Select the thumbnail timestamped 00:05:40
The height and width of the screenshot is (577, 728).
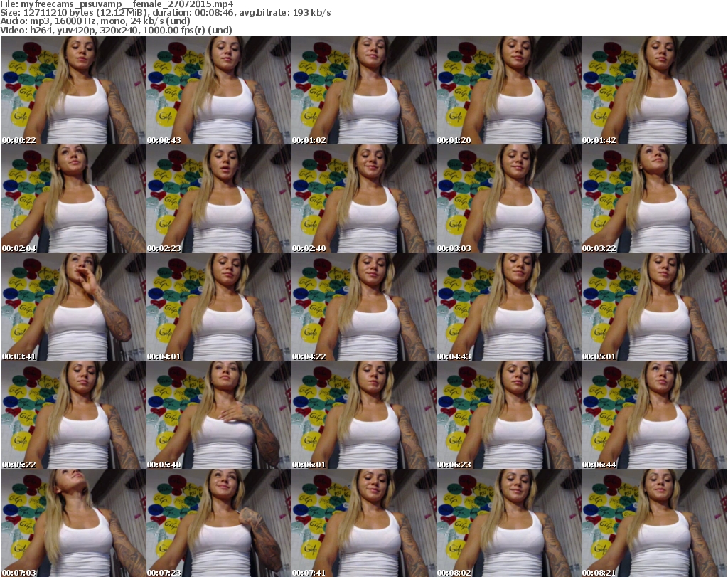(x=219, y=415)
